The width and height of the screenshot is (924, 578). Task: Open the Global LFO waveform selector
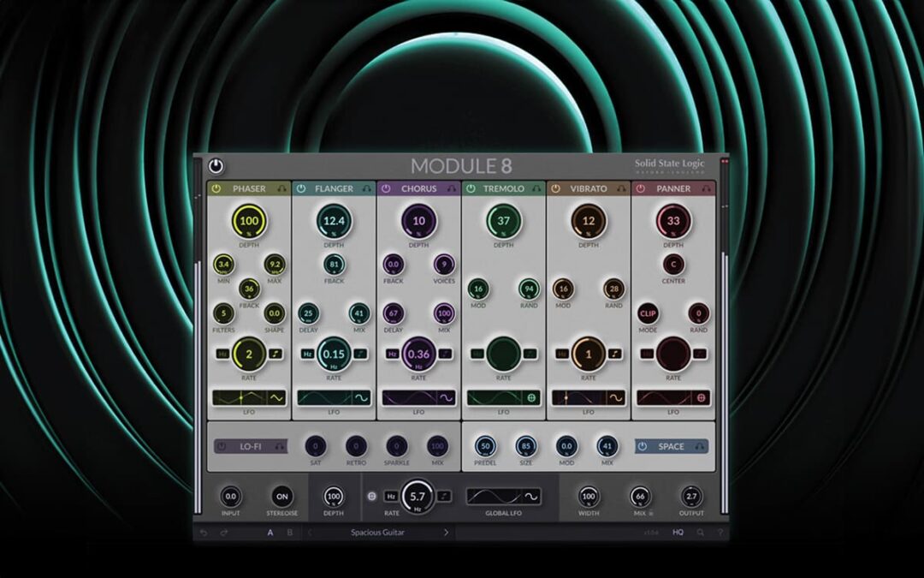tap(531, 497)
